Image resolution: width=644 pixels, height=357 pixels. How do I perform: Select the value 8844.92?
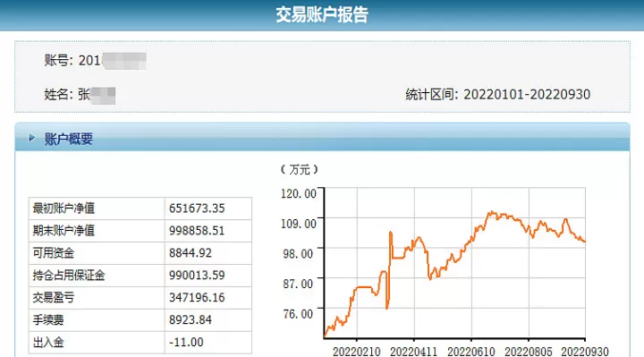pyautogui.click(x=191, y=253)
